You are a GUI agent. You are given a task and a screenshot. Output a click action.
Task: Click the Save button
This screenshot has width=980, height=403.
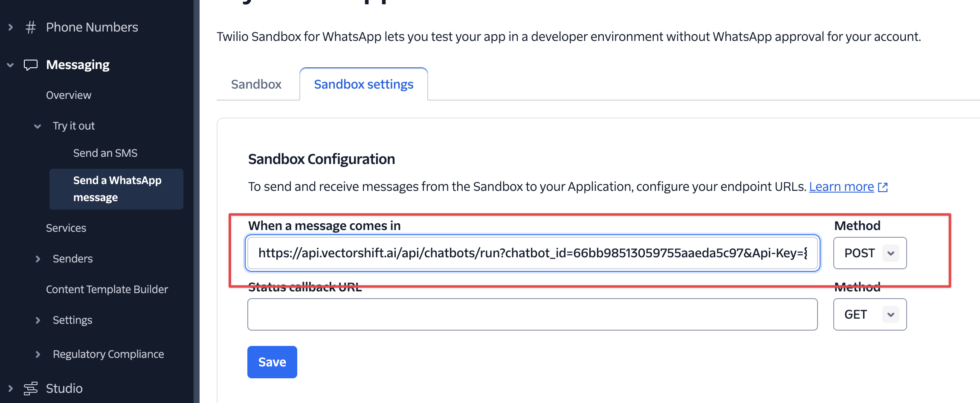[x=272, y=362]
